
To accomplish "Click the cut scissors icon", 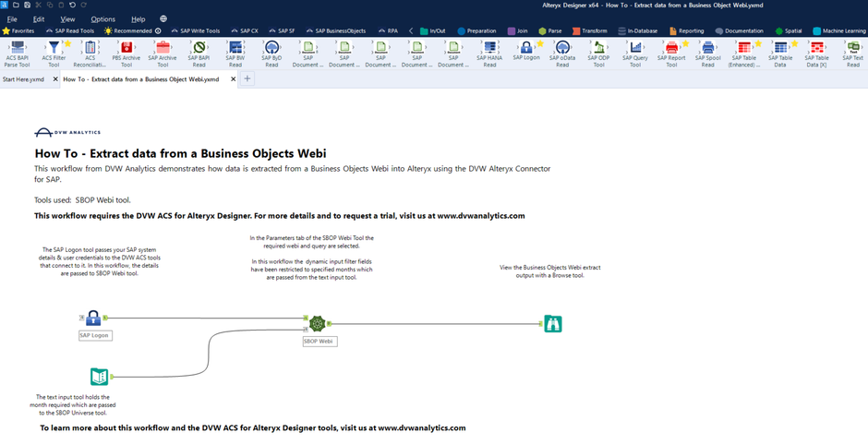I will (x=38, y=5).
